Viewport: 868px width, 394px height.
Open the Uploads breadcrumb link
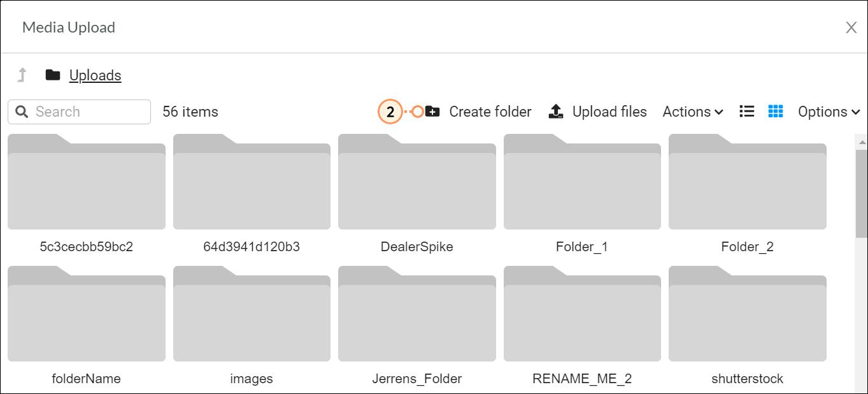point(96,75)
